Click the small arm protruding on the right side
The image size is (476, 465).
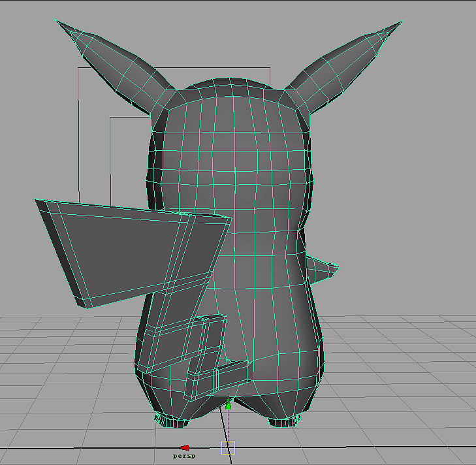[322, 270]
